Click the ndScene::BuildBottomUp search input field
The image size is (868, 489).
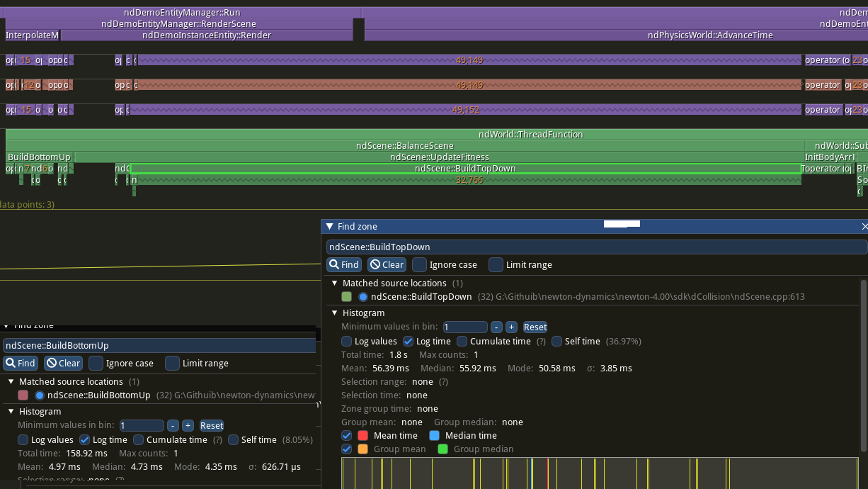(159, 345)
